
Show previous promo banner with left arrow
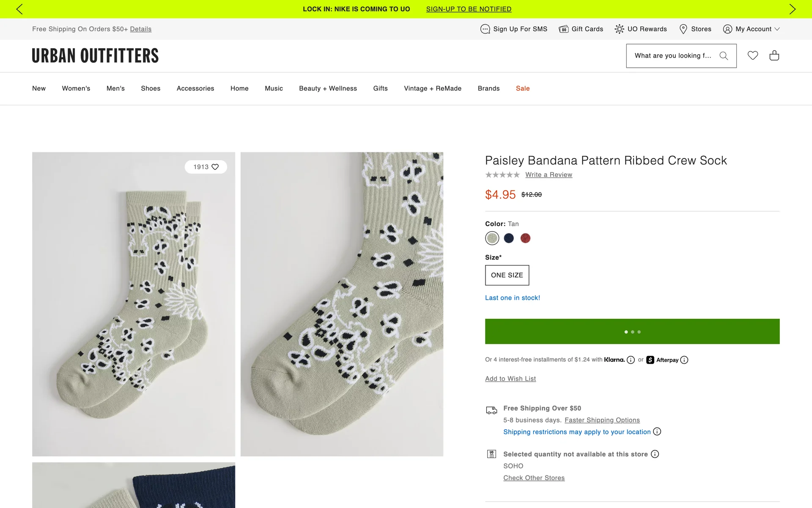click(19, 9)
